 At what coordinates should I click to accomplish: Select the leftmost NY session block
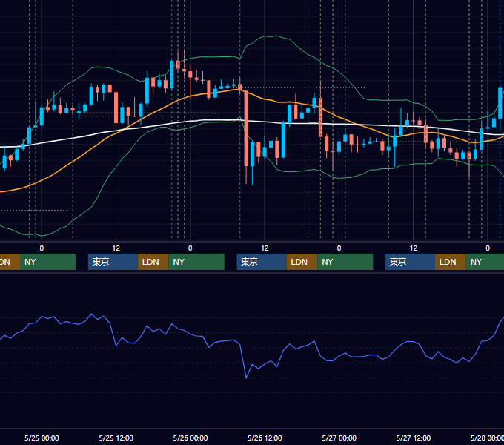pyautogui.click(x=47, y=262)
